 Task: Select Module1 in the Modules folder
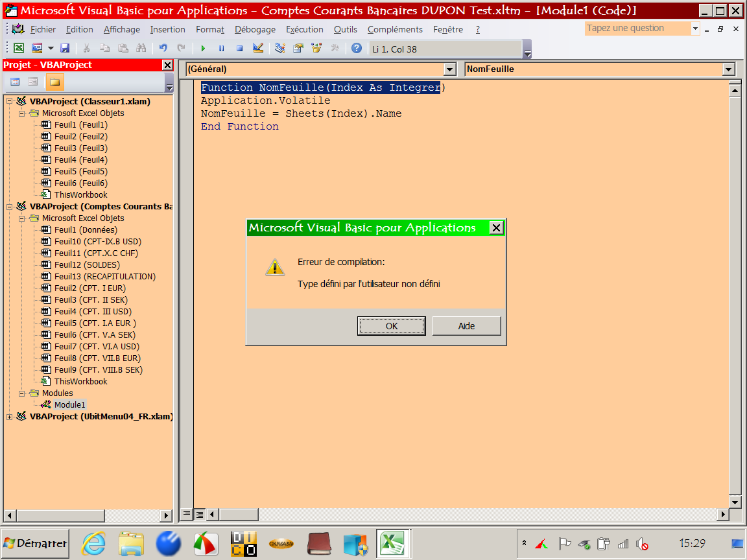click(69, 404)
